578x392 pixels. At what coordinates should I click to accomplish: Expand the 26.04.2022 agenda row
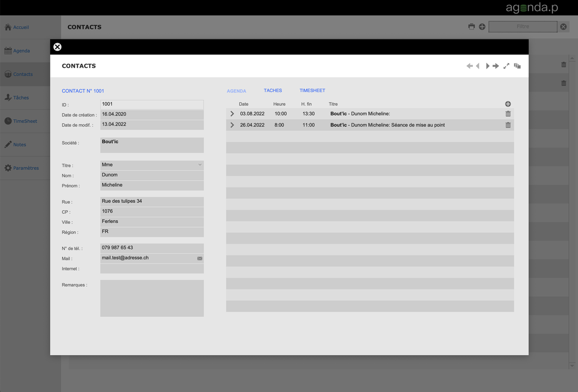232,125
